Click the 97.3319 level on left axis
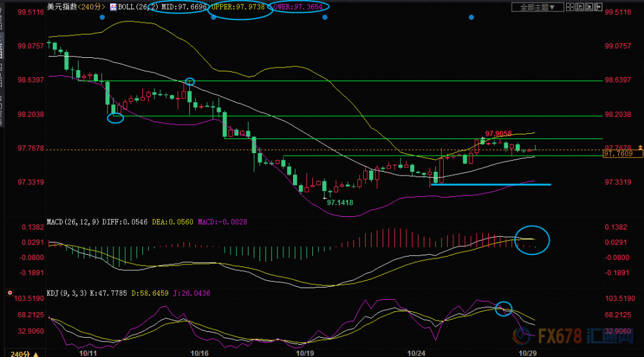 (31, 182)
